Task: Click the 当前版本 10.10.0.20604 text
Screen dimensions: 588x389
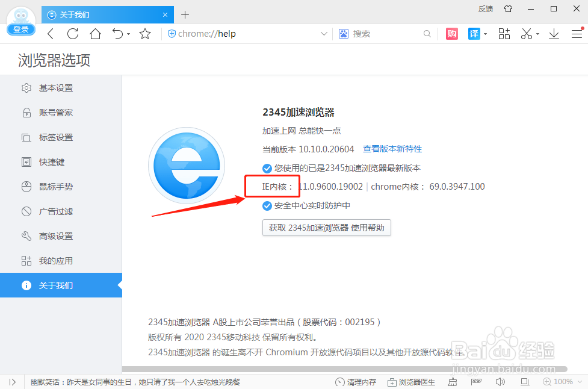Action: point(308,149)
